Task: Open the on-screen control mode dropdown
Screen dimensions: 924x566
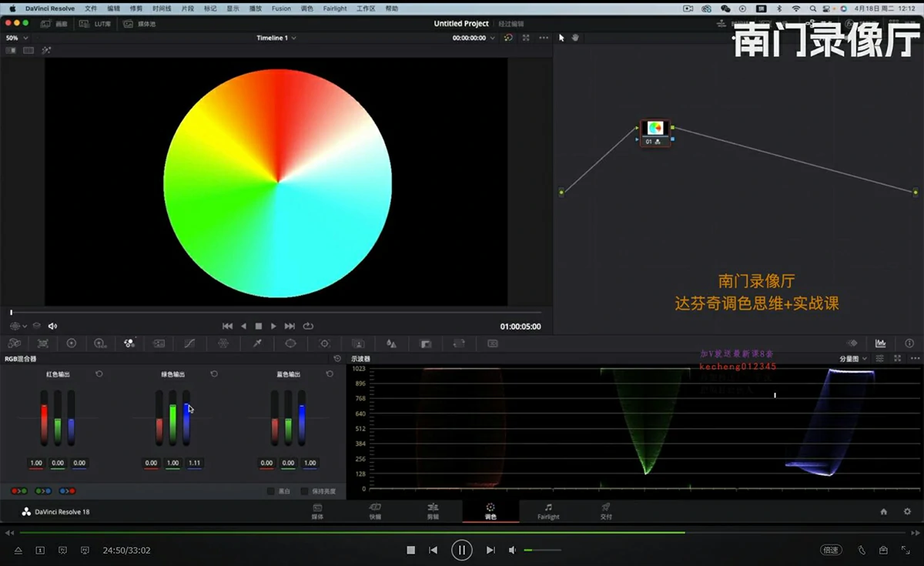Action: [x=18, y=326]
